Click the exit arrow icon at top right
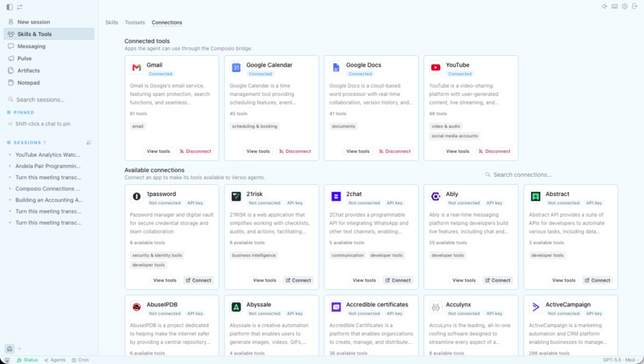Screen dimensions: 644x364 click(634, 6)
